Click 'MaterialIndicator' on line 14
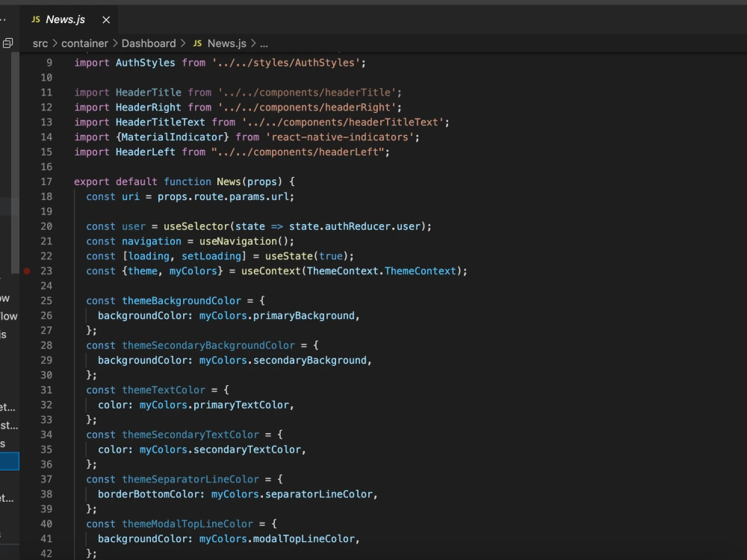Image resolution: width=747 pixels, height=560 pixels. (173, 137)
